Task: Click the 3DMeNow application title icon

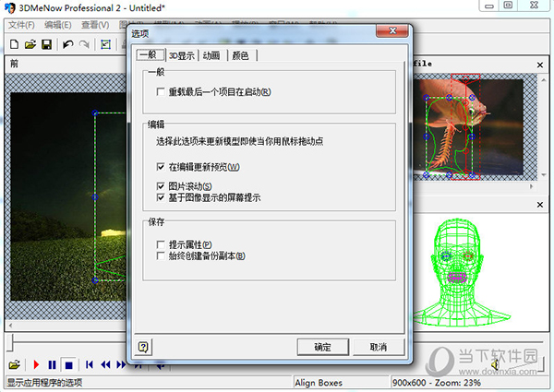Action: pos(10,7)
